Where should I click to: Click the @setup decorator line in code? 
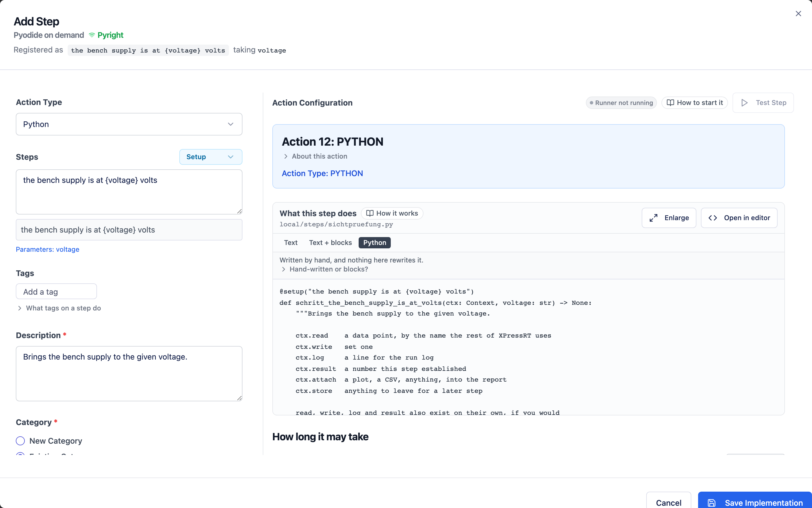pyautogui.click(x=376, y=292)
